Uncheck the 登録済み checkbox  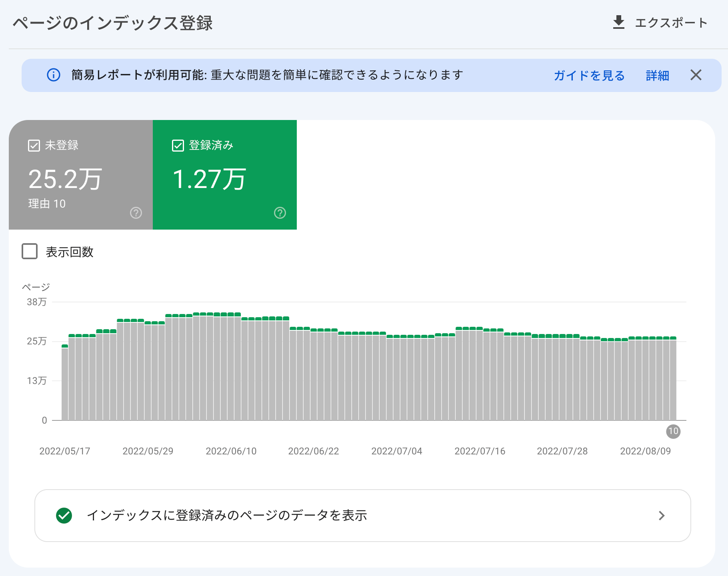tap(178, 145)
